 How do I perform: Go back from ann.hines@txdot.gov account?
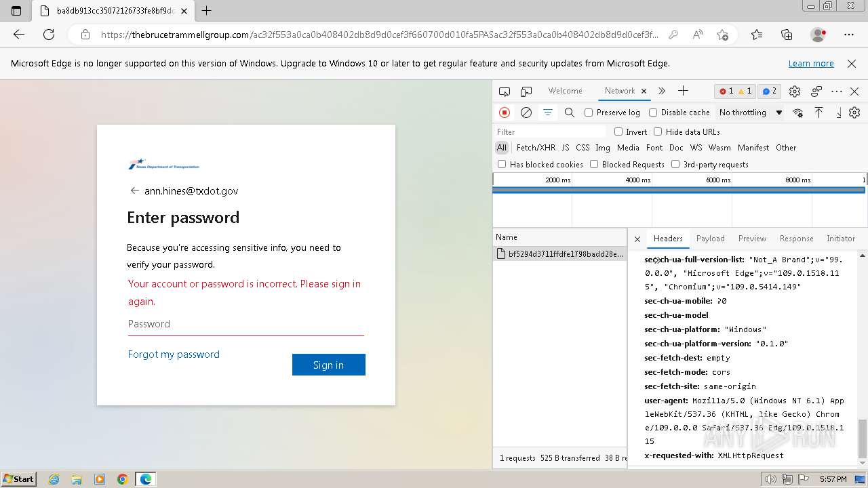pyautogui.click(x=135, y=191)
